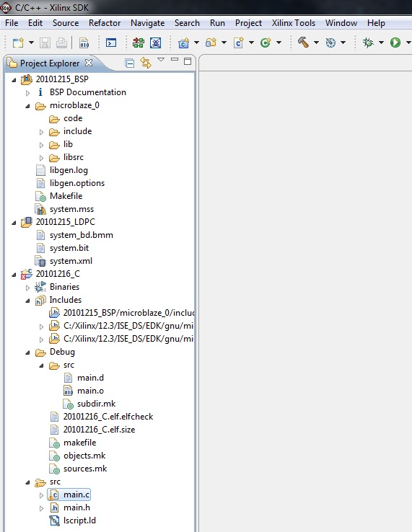This screenshot has width=412, height=532.
Task: Open the Project Explorer view menu triangle
Action: click(161, 60)
